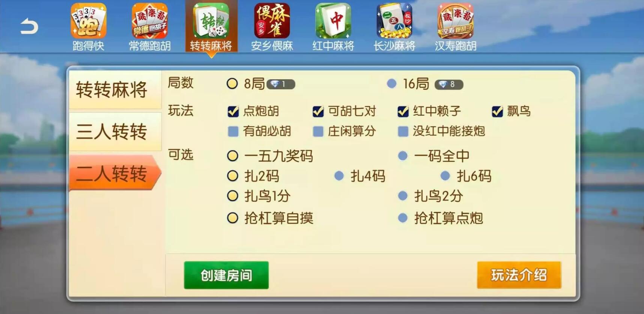Open the 玩法介绍 rules button
644x314 pixels.
(519, 275)
